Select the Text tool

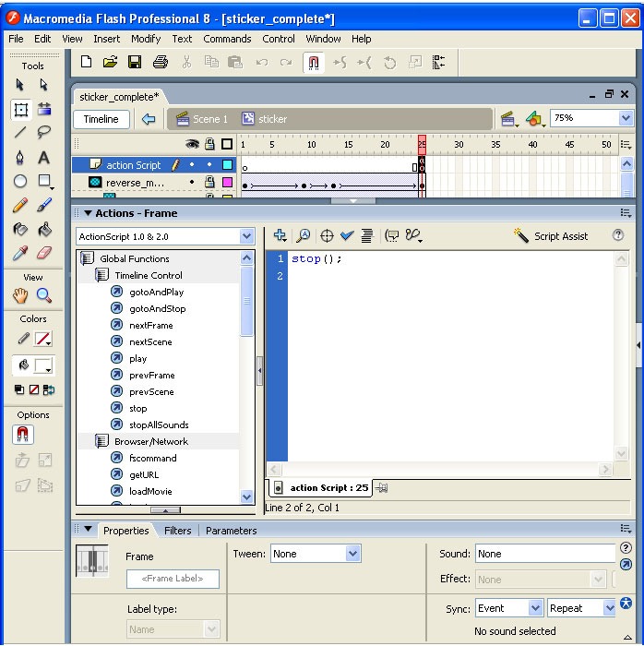pos(43,158)
